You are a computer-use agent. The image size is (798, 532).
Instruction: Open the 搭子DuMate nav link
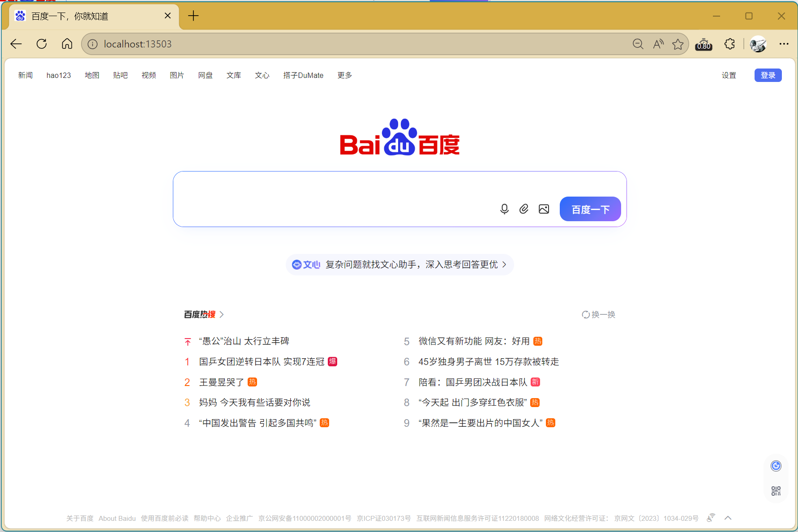(303, 75)
